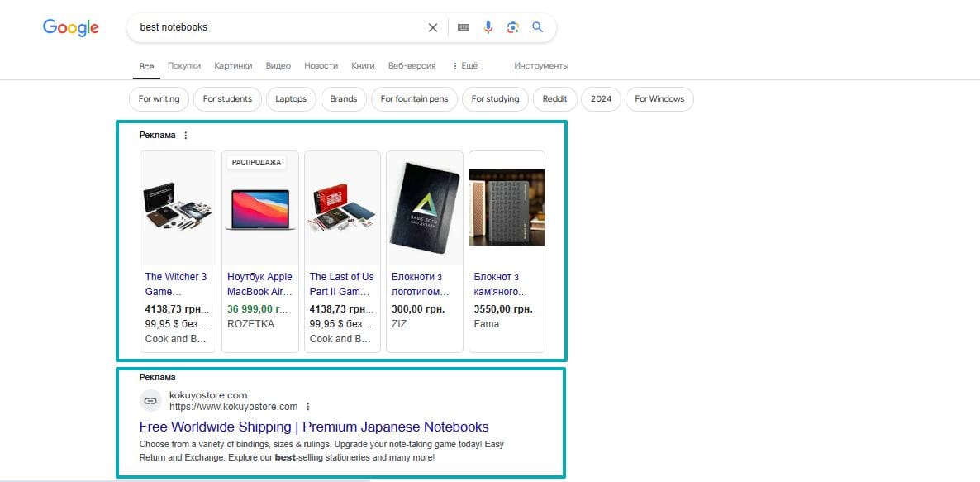Open Google Lens image search icon
This screenshot has height=482, width=980.
pyautogui.click(x=513, y=27)
